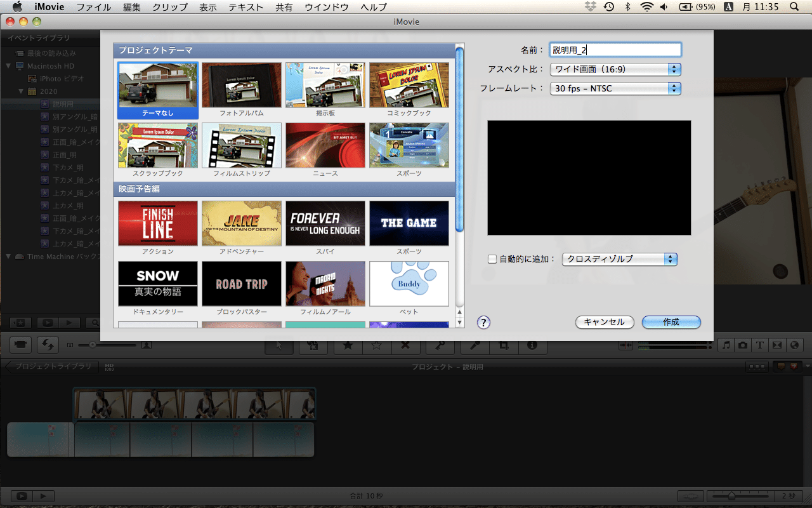Open the Apple menu
The width and height of the screenshot is (812, 508).
17,7
